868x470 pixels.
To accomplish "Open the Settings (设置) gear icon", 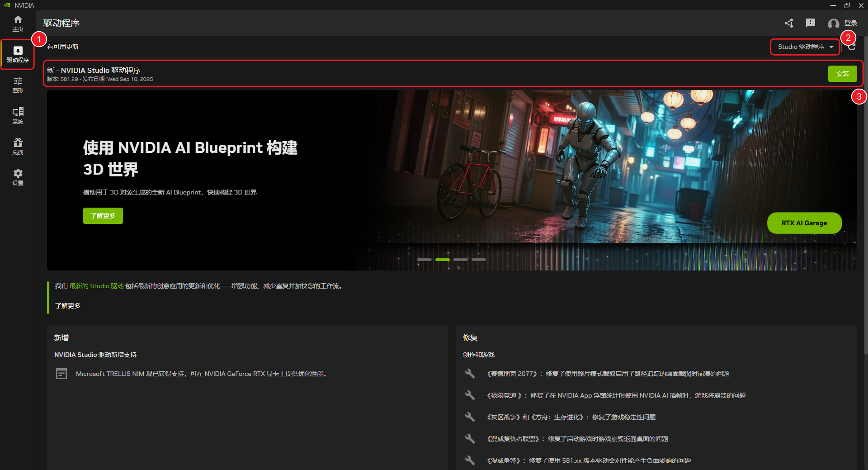I will coord(18,177).
